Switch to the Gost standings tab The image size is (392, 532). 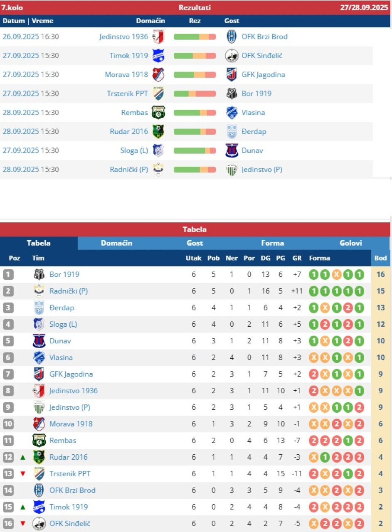195,243
